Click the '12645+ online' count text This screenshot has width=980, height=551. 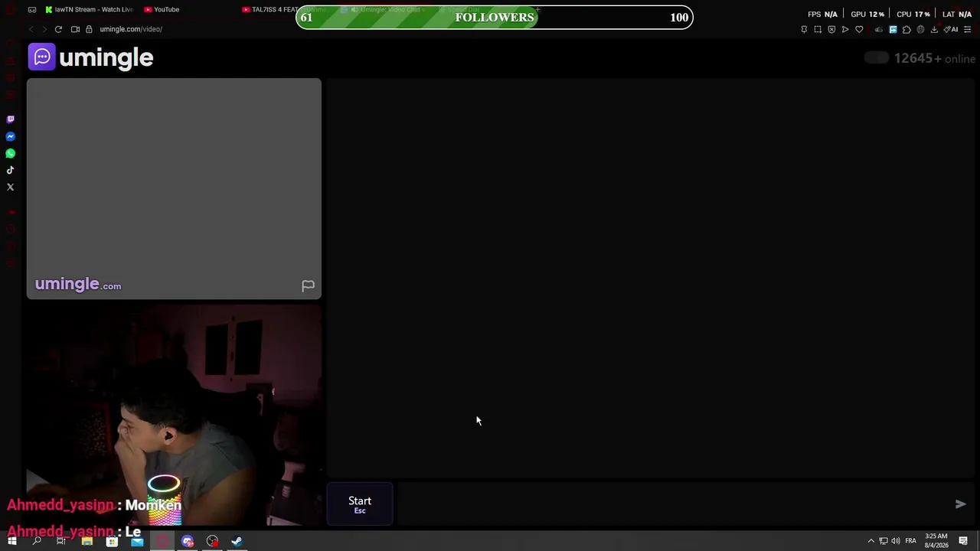click(935, 59)
